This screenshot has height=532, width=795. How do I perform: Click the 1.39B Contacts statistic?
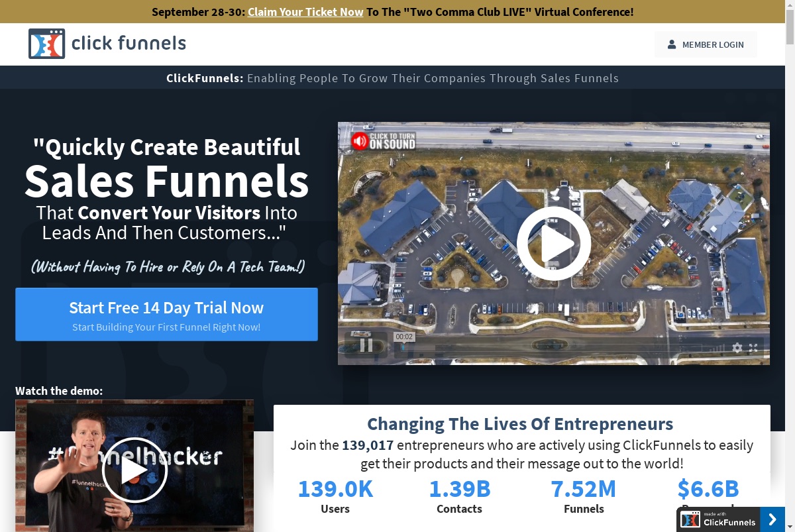[460, 496]
